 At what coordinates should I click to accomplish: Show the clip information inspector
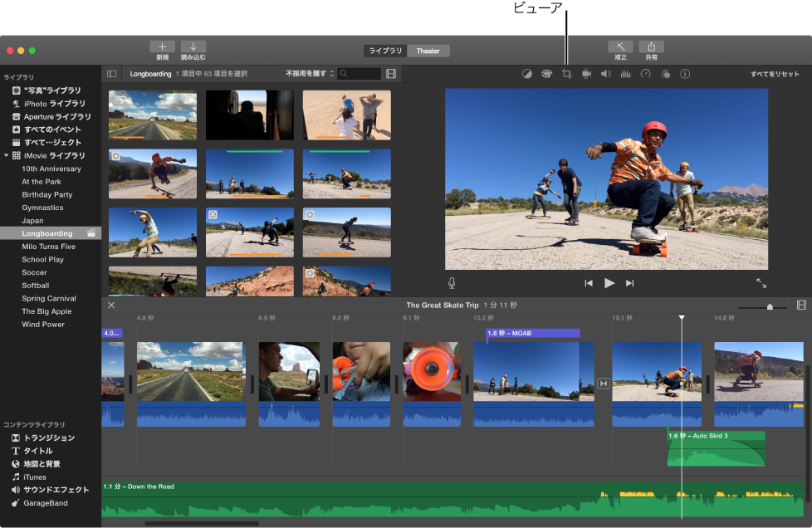pyautogui.click(x=685, y=74)
